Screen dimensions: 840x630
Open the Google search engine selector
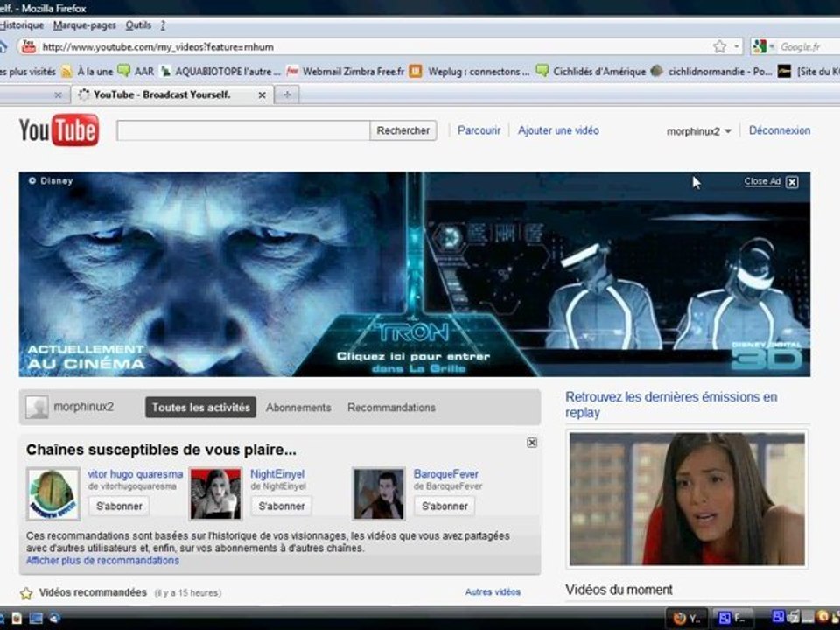point(763,47)
